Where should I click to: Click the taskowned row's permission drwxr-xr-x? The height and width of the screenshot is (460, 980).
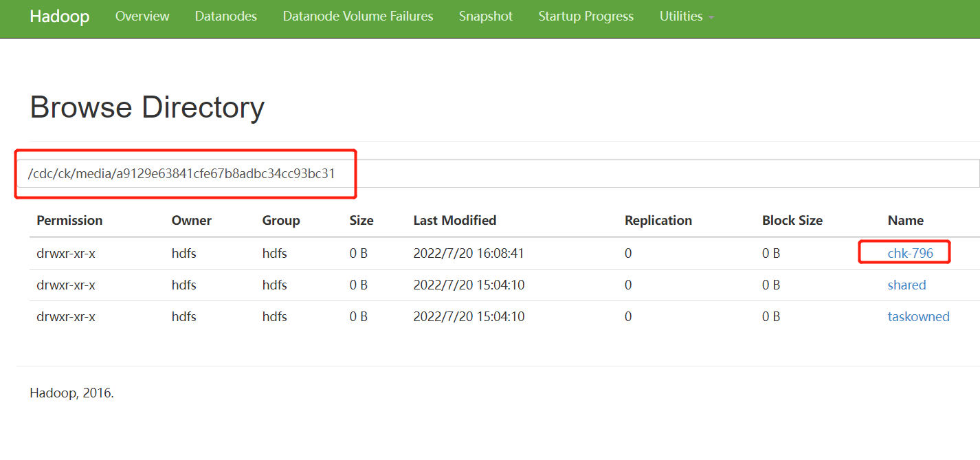tap(66, 316)
